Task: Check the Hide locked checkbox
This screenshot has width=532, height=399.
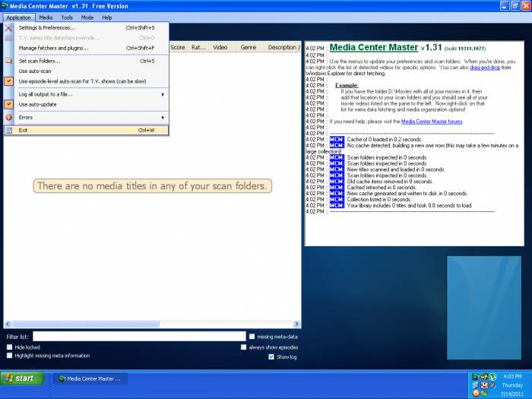Action: [x=9, y=347]
